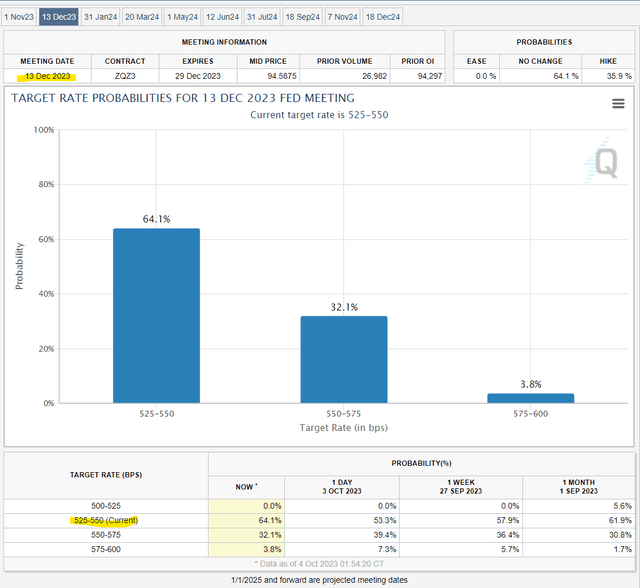The image size is (640, 588).
Task: Select the 525-550 (Current) row label
Action: point(106,520)
